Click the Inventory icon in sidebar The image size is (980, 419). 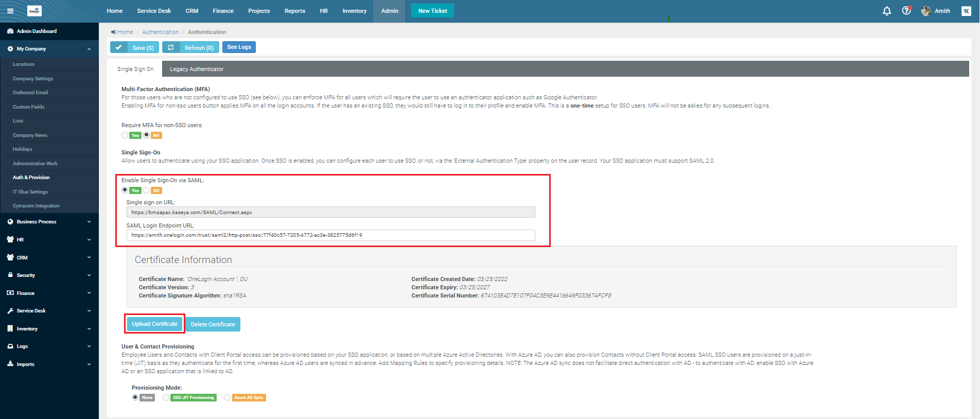10,328
